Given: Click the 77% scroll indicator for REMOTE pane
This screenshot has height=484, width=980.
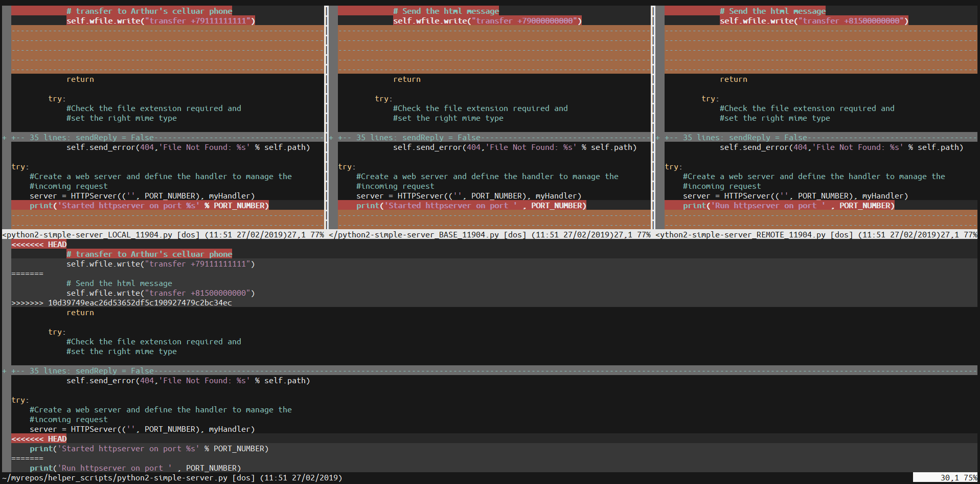Looking at the screenshot, I should 970,235.
